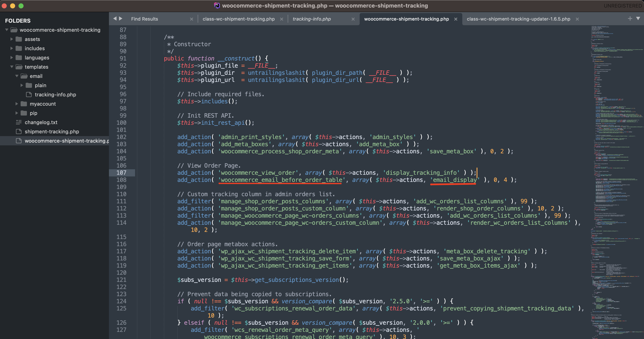Viewport: 644px width, 339px height.
Task: Click the tracking-info.php file icon in sidebar
Action: pyautogui.click(x=29, y=95)
